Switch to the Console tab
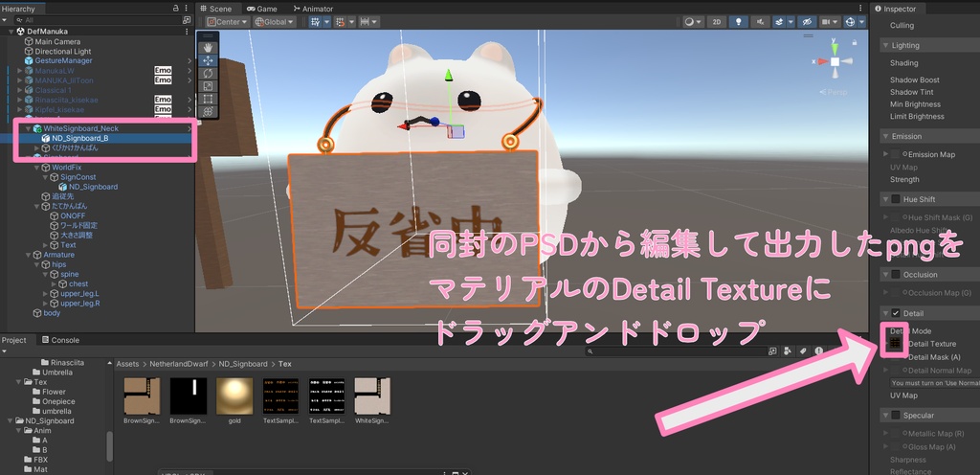The width and height of the screenshot is (980, 475). [x=60, y=340]
